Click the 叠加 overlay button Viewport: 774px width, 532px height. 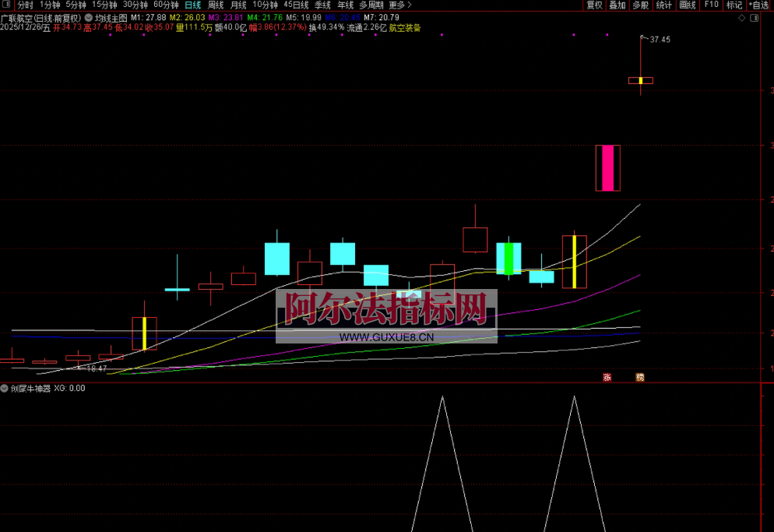pyautogui.click(x=617, y=5)
